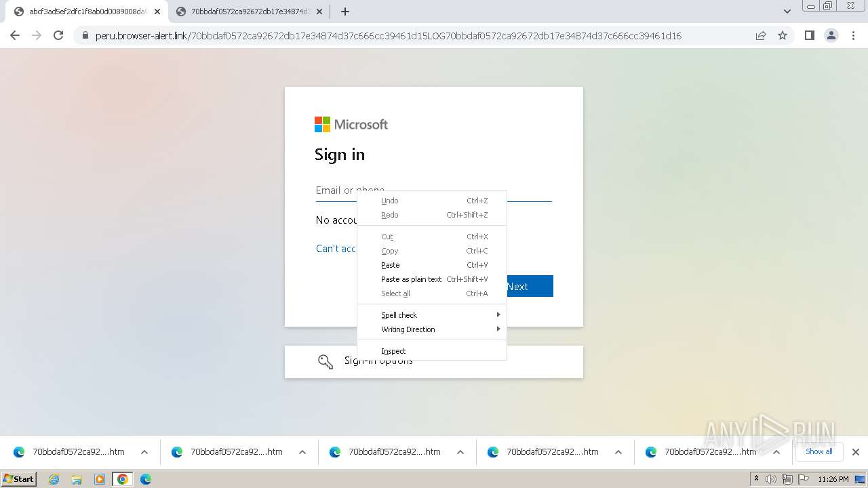Choose Inspect from the context menu
868x488 pixels.
[x=432, y=351]
